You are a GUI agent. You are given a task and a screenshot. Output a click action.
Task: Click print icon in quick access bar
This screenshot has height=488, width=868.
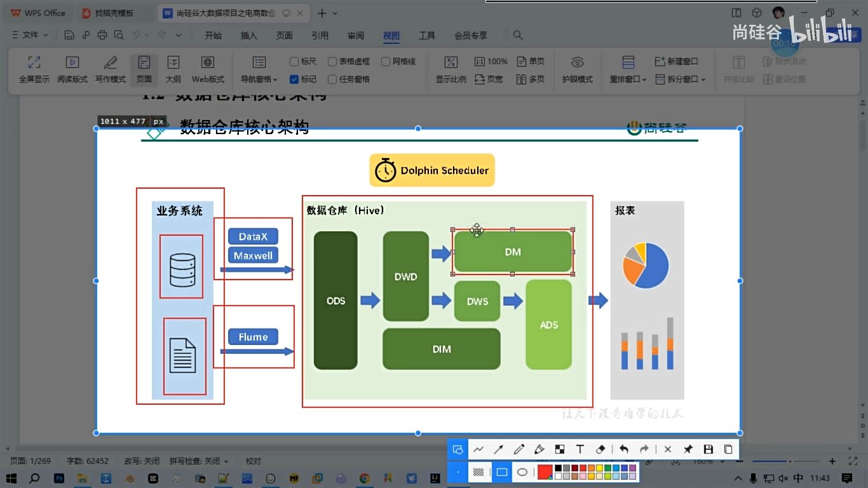coord(102,36)
